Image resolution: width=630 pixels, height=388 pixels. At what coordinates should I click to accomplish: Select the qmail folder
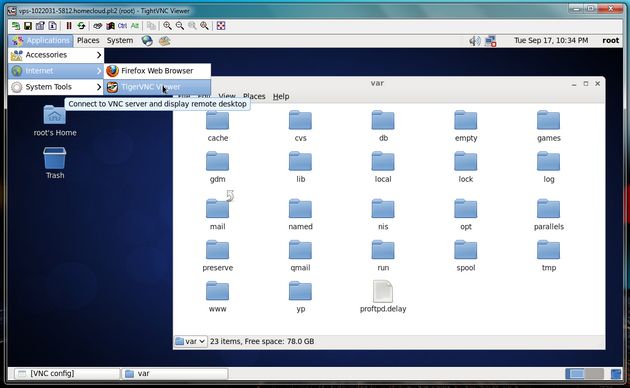coord(300,255)
